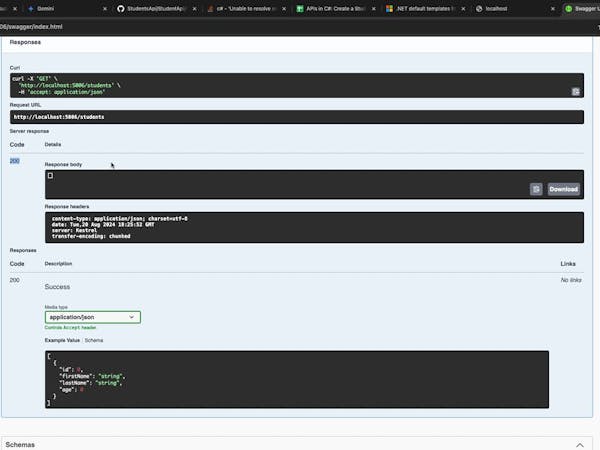Close the StudentsApi GitHub tab
Screen dimensions: 600x450
click(194, 8)
